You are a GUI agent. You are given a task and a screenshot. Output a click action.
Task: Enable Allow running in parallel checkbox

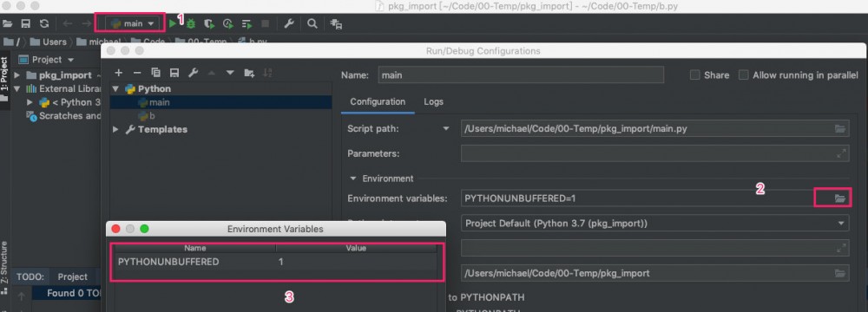744,75
